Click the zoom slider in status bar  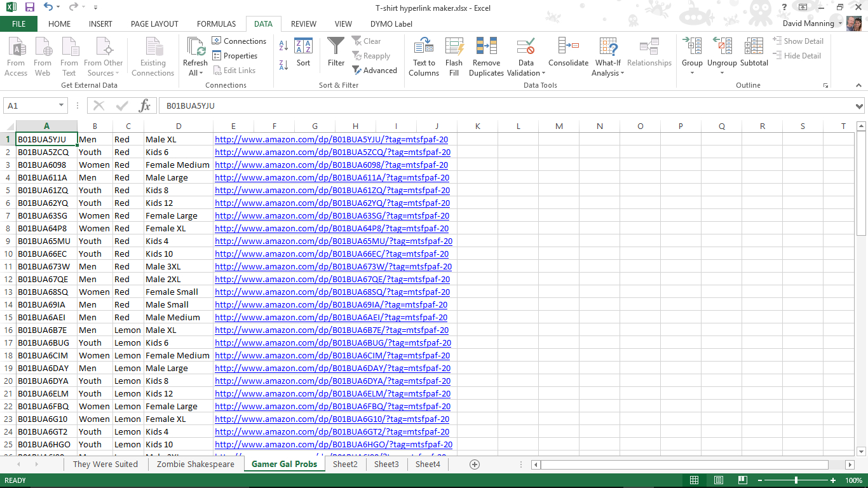click(796, 480)
